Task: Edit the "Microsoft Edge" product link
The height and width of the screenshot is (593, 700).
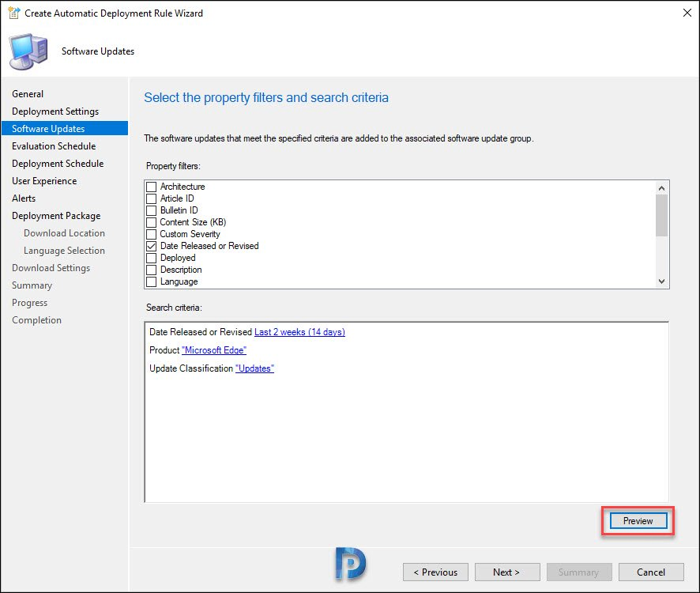Action: [214, 350]
